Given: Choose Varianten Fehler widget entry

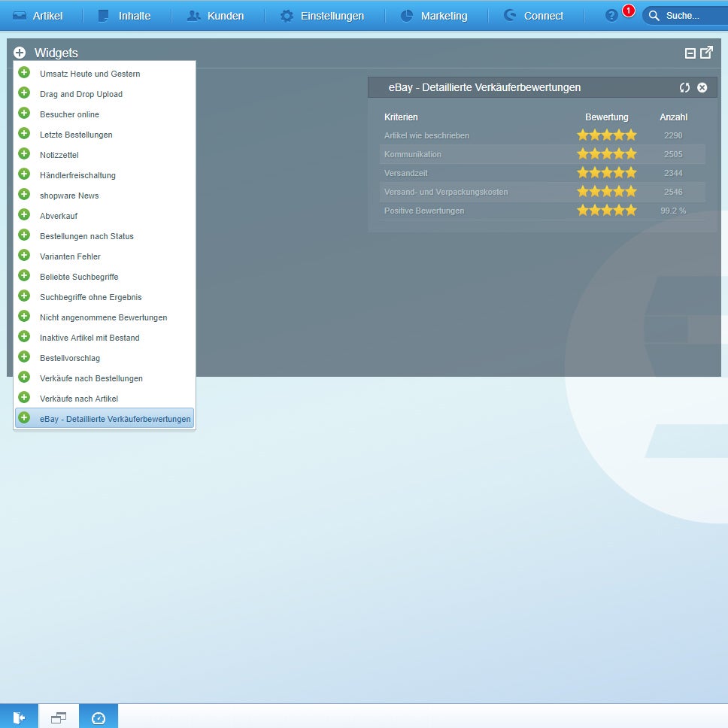Looking at the screenshot, I should [x=105, y=256].
